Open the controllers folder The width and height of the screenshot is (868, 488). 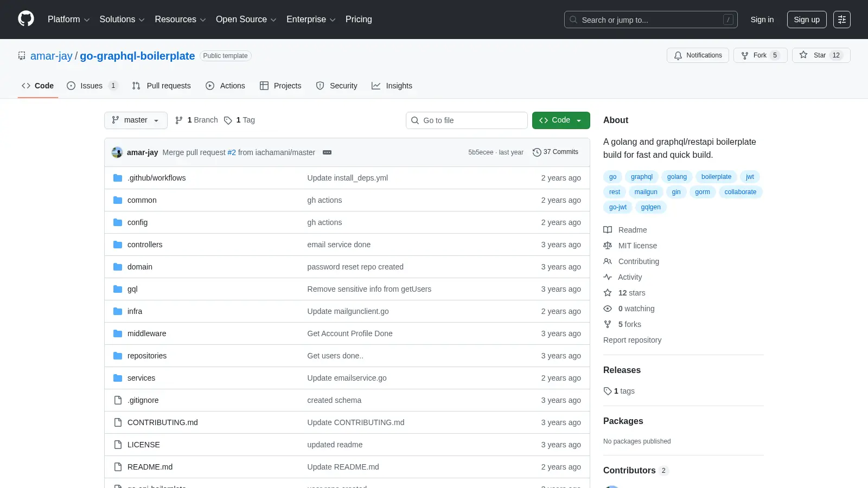click(x=145, y=245)
